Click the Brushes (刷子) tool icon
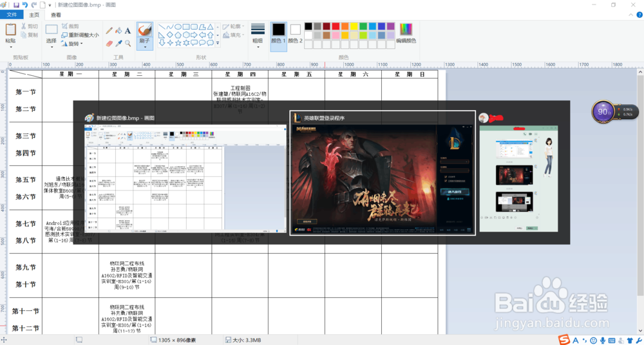 [x=144, y=30]
